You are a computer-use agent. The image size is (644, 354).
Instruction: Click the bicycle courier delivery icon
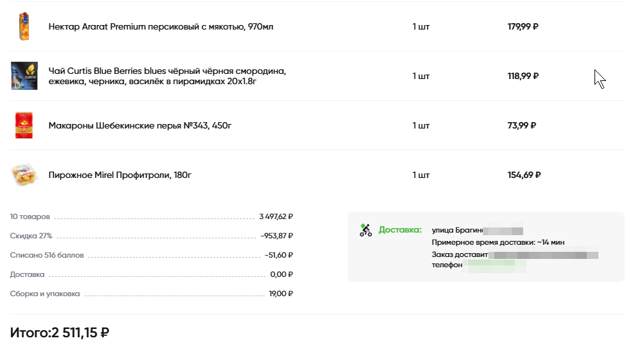point(366,230)
